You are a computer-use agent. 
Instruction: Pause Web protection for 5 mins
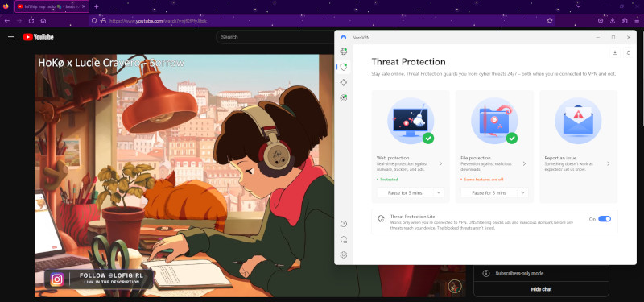[405, 192]
